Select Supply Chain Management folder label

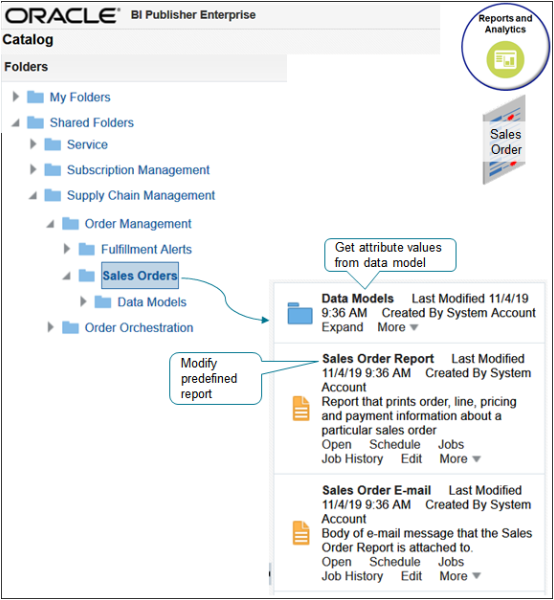141,195
